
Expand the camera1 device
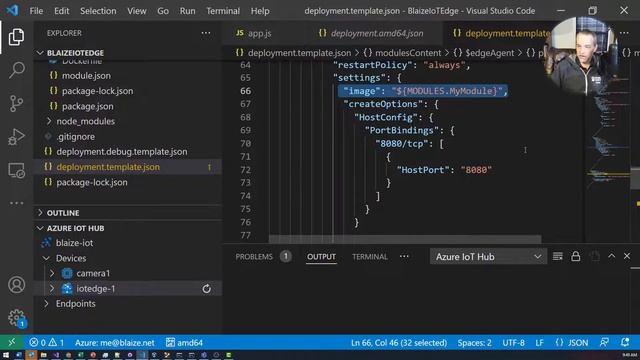pyautogui.click(x=52, y=273)
